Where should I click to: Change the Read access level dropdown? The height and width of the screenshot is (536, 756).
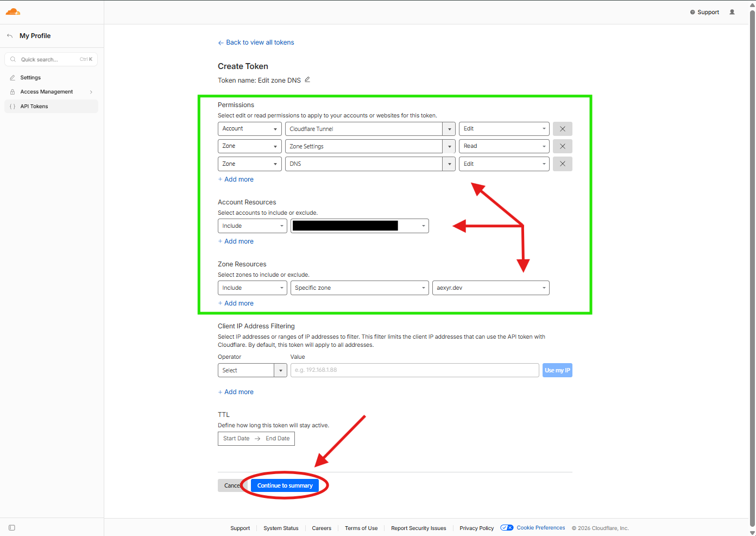tap(504, 146)
